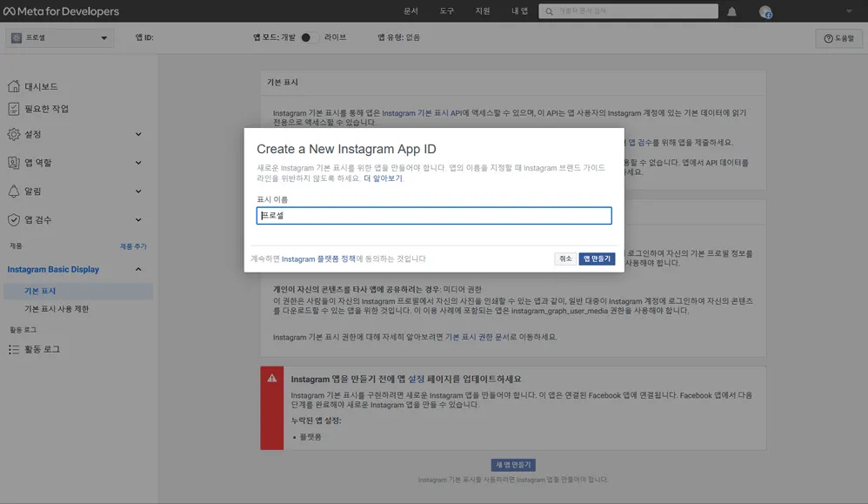Open Instagram Basic Display product
The image size is (868, 504).
[x=53, y=269]
